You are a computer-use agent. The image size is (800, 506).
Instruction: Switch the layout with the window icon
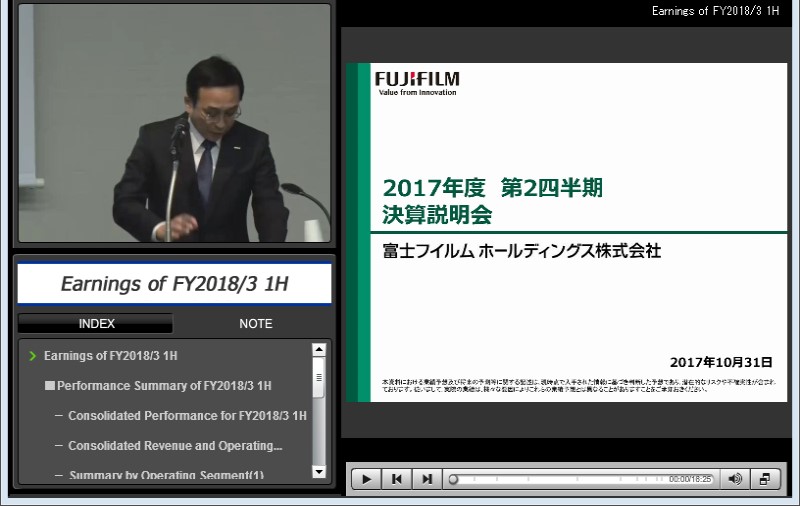point(765,479)
